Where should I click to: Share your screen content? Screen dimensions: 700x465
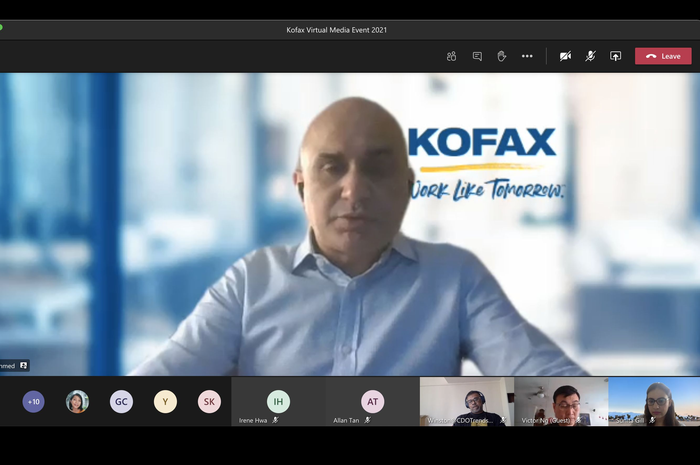(x=616, y=56)
